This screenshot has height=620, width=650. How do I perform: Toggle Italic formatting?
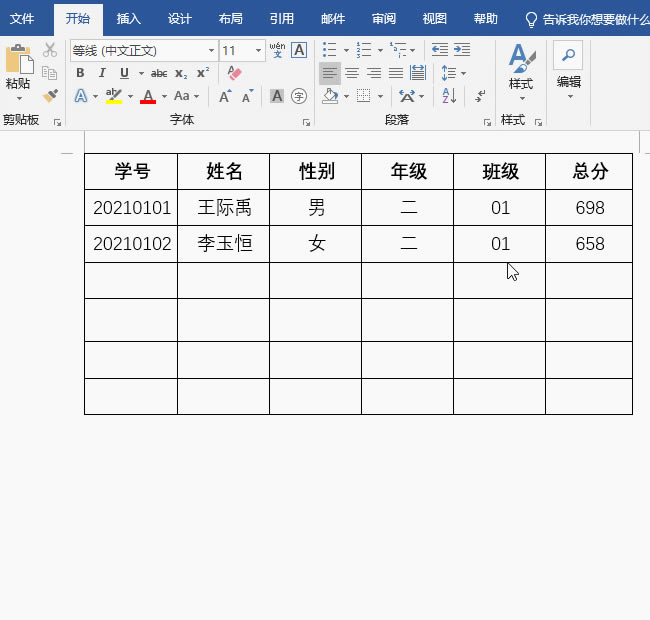[x=102, y=73]
